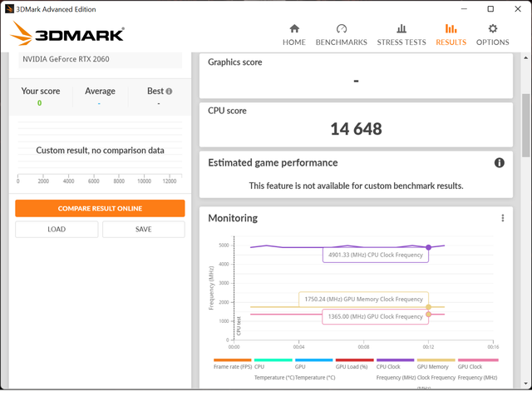Go to the Stress Tests tab
Image resolution: width=532 pixels, height=397 pixels.
401,35
